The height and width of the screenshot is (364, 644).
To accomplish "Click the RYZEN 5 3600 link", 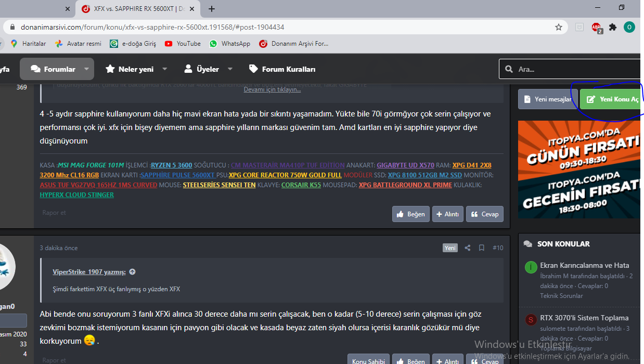I will tap(171, 165).
